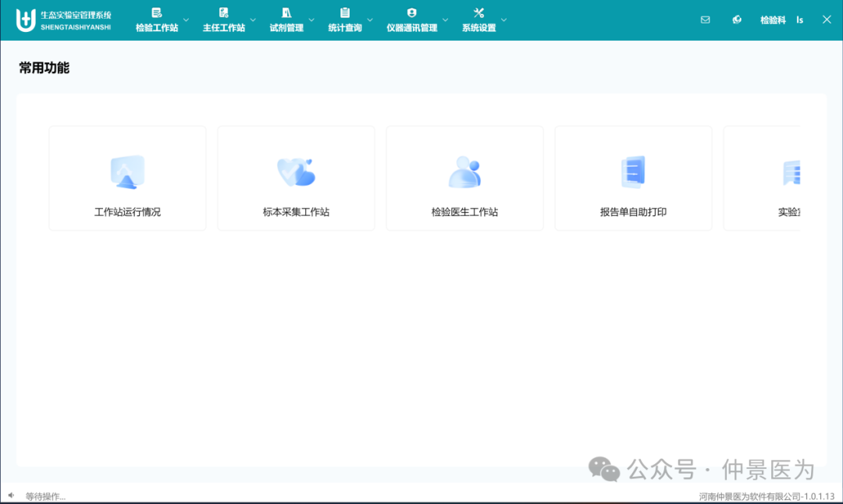Click the 等待操作 status text

pos(45,496)
